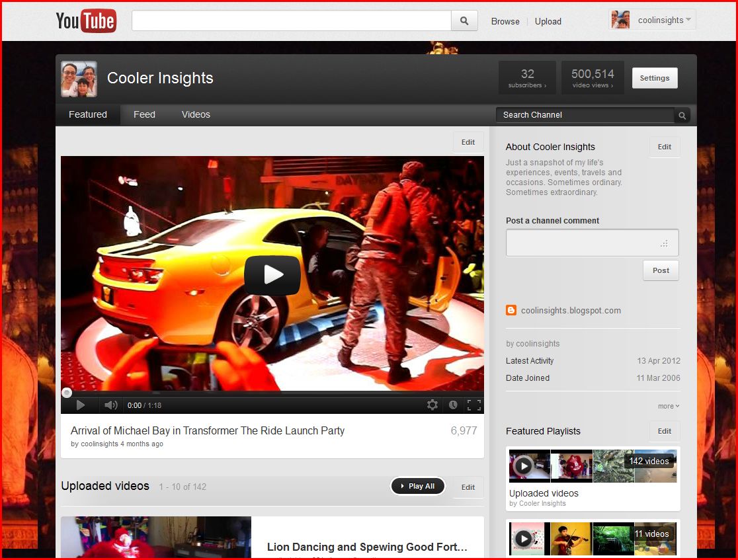Click the Watch Later clock icon
Viewport: 738px width, 560px height.
tap(453, 405)
